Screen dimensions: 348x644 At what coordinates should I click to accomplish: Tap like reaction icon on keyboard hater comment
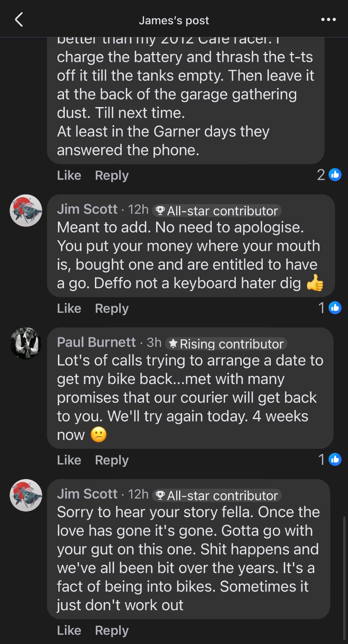click(335, 308)
